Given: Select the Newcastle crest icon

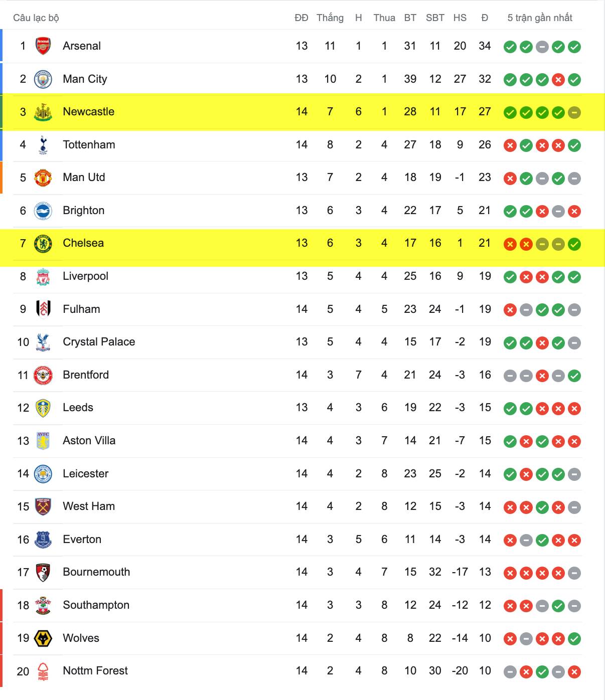Looking at the screenshot, I should point(43,112).
